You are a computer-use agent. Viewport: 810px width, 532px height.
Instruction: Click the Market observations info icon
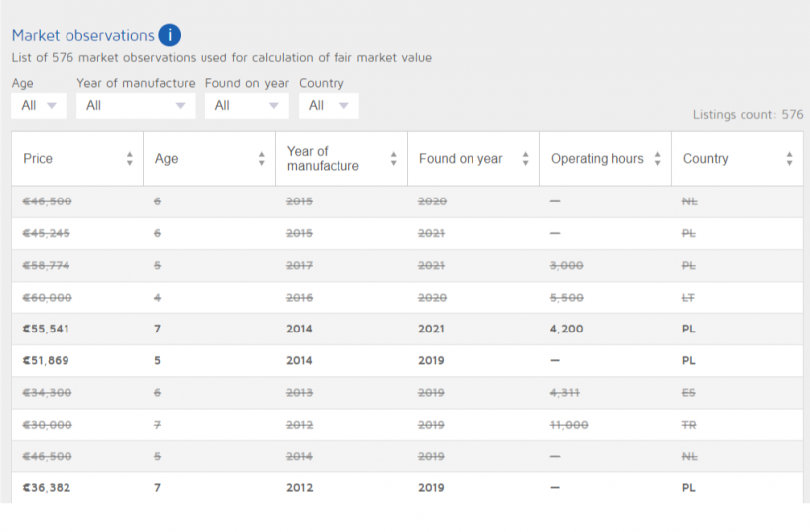coord(170,35)
